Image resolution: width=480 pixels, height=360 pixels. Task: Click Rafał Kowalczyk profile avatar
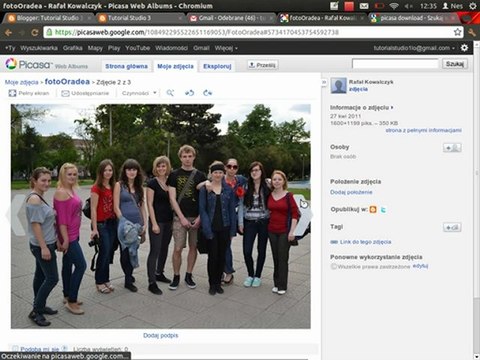coord(338,86)
